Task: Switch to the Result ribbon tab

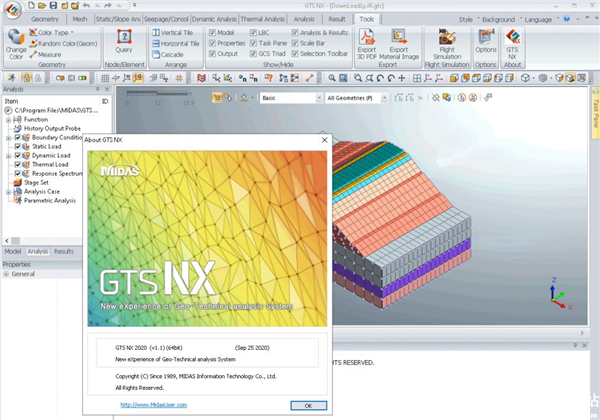Action: point(337,19)
